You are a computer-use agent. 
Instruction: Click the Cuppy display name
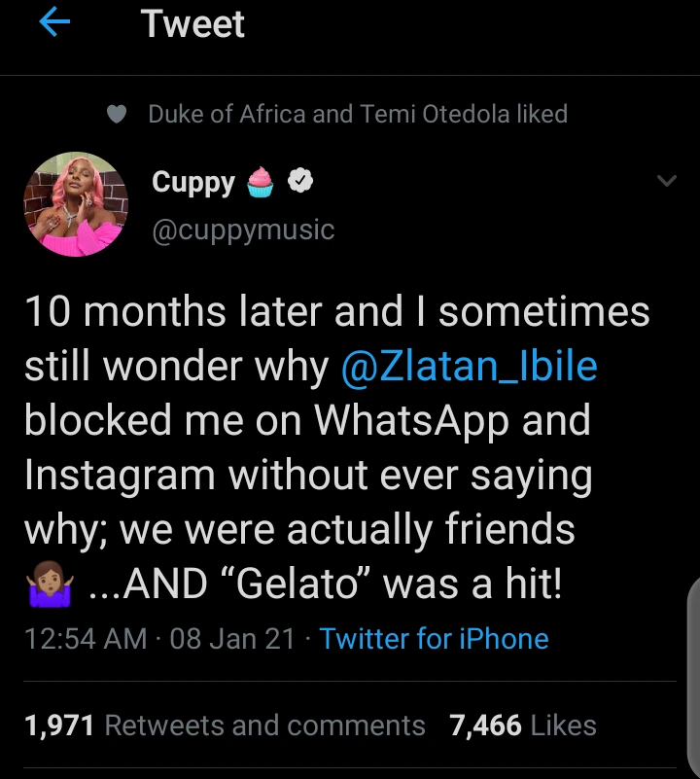coord(193,182)
